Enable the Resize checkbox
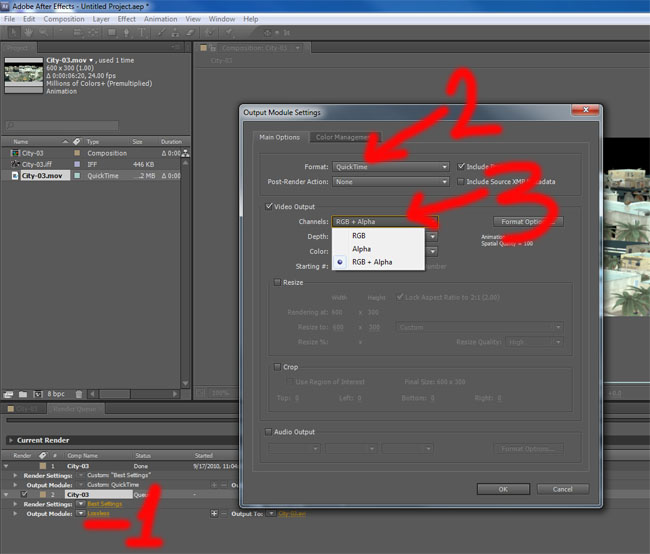Viewport: 650px width, 554px height. [277, 282]
